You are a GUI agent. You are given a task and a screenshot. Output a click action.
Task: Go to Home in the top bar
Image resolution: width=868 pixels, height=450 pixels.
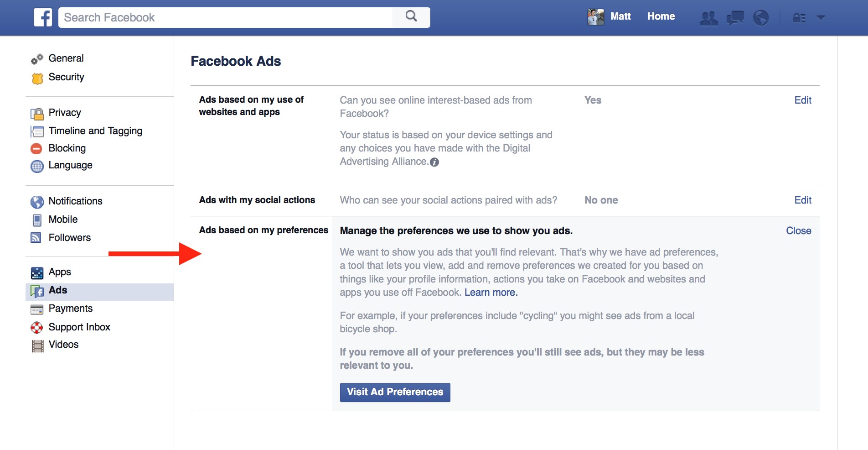661,16
